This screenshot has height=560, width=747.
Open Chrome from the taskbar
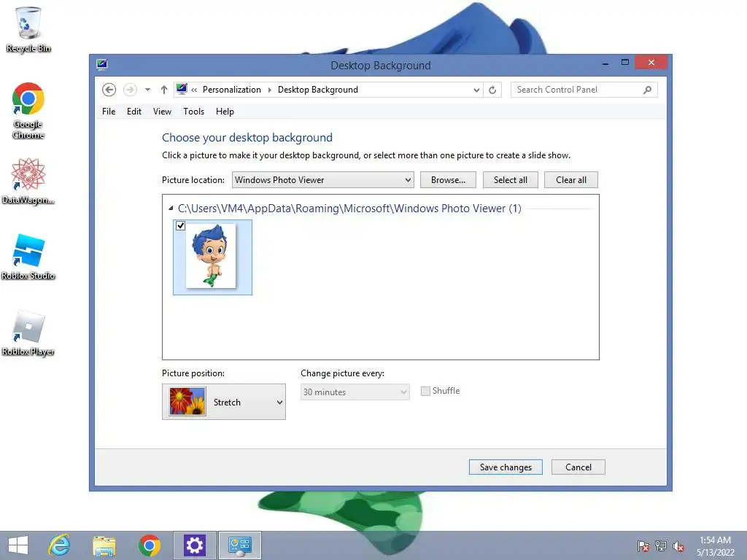149,545
